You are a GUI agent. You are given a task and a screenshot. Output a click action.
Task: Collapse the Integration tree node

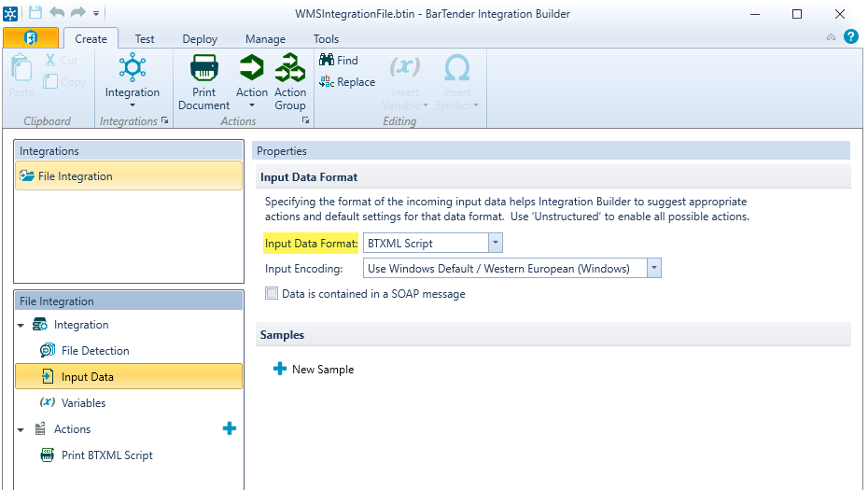tap(21, 326)
